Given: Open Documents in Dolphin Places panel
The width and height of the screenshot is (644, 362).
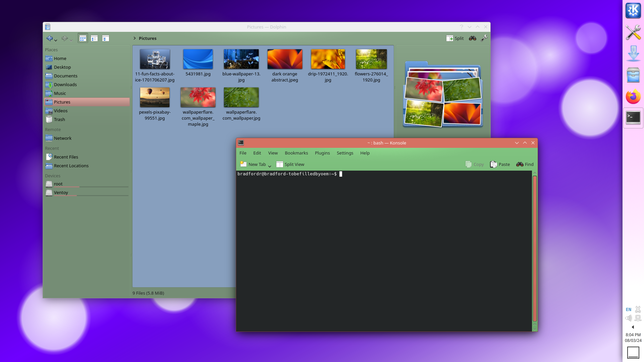Looking at the screenshot, I should (87, 76).
